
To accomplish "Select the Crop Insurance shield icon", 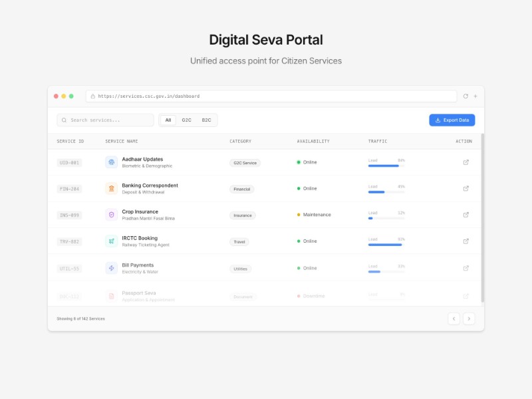I will [111, 214].
